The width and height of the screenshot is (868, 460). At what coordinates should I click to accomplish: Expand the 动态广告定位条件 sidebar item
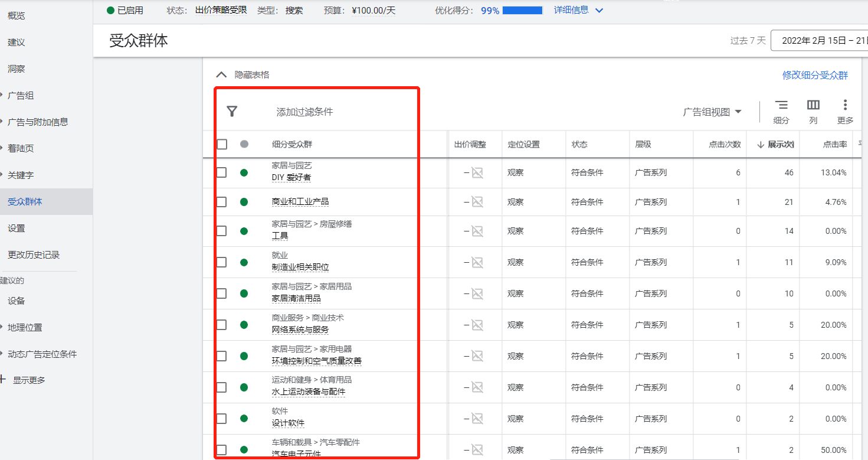click(x=2, y=353)
